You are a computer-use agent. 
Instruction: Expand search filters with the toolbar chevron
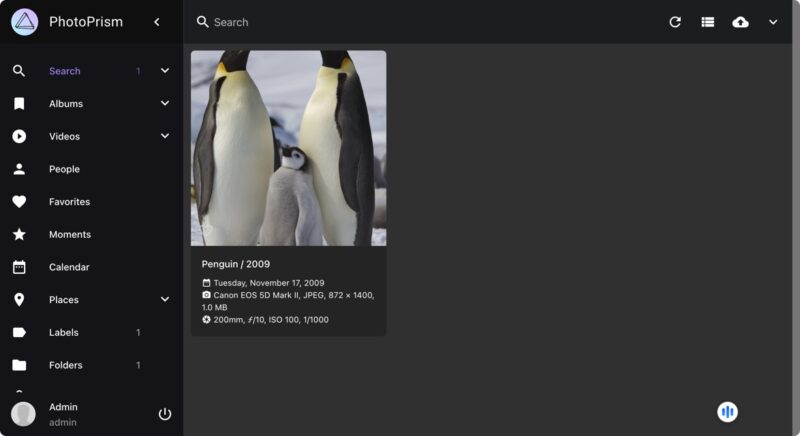click(773, 22)
